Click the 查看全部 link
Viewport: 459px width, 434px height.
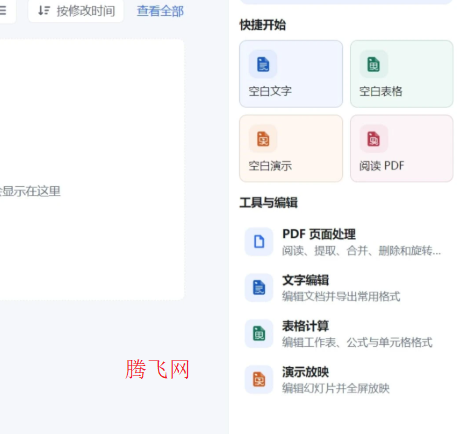(x=160, y=11)
